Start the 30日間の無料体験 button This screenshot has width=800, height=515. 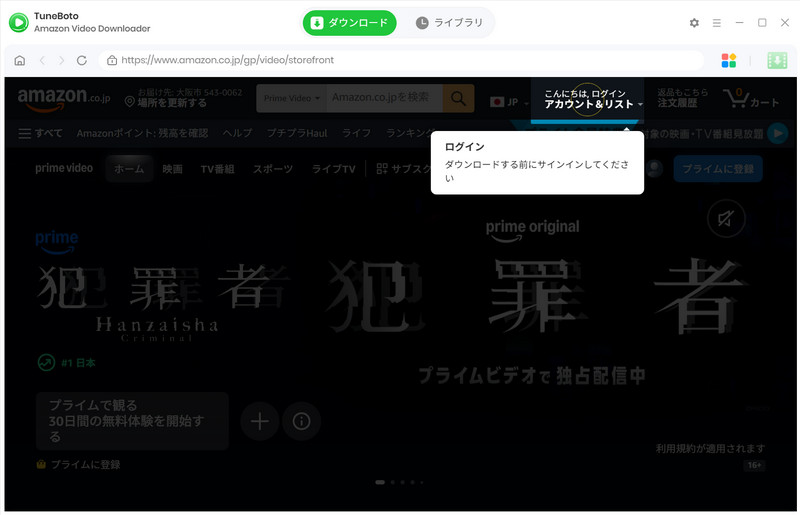(132, 421)
